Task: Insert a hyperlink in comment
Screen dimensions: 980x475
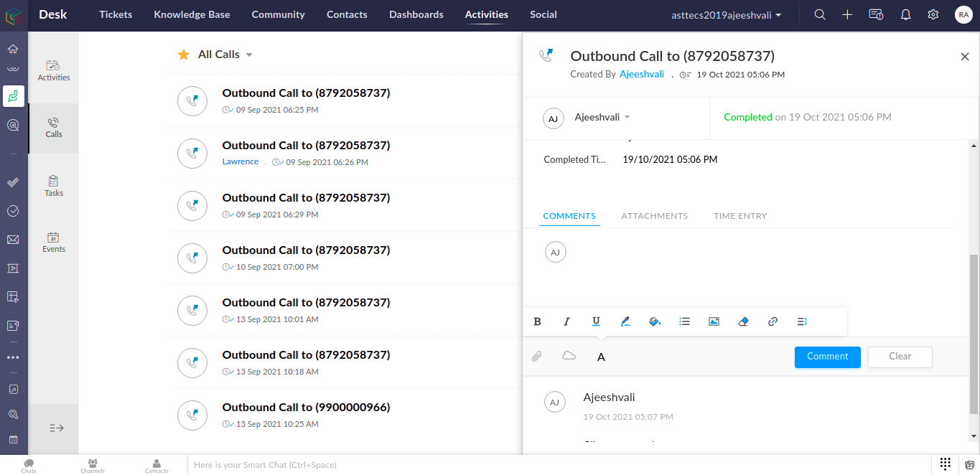Action: (773, 321)
